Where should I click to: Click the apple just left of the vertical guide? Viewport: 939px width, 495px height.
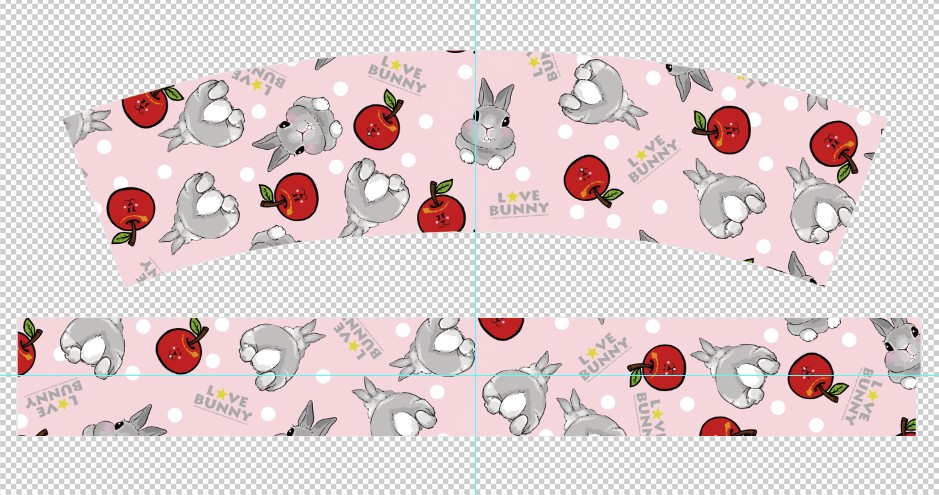439,207
